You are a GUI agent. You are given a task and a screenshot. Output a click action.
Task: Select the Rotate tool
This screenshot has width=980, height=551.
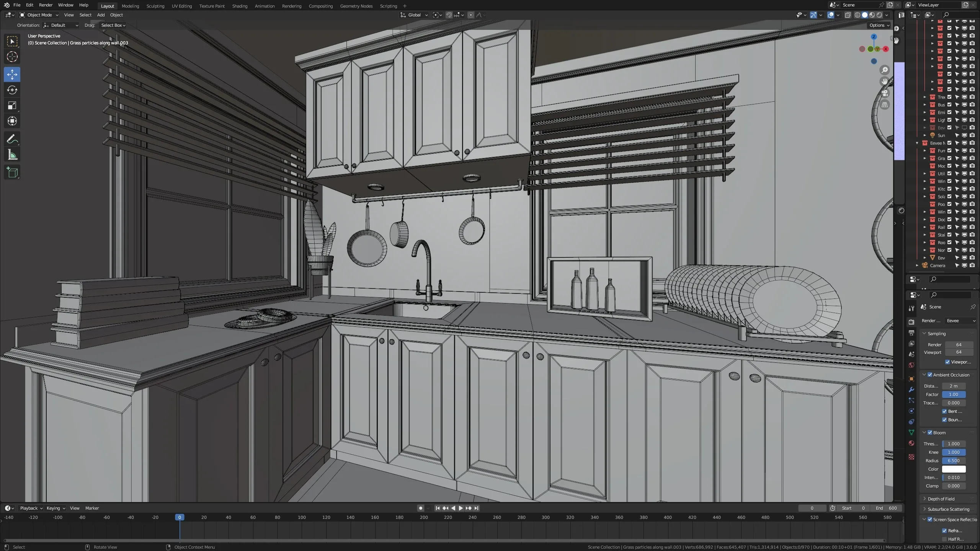click(12, 90)
